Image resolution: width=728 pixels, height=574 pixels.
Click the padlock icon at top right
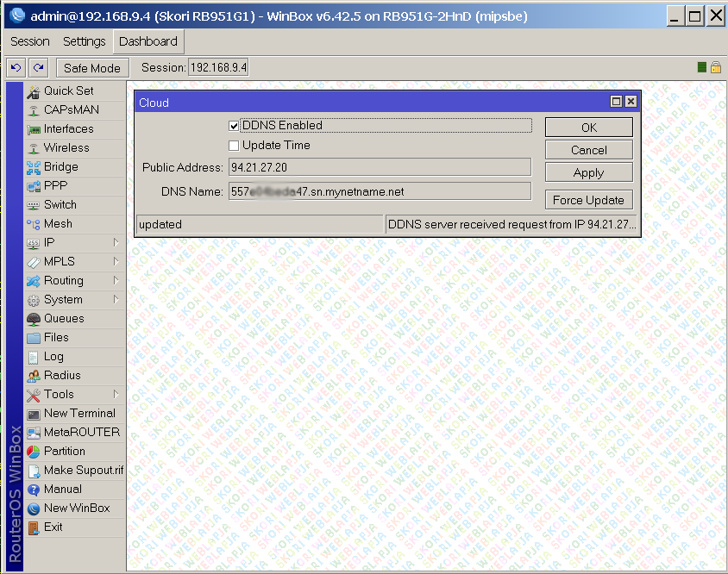[x=716, y=67]
